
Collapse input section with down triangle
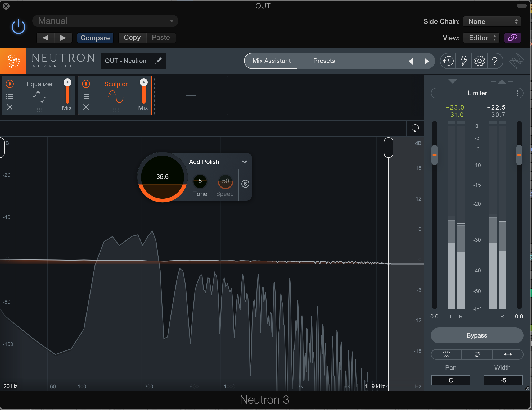[x=453, y=81]
